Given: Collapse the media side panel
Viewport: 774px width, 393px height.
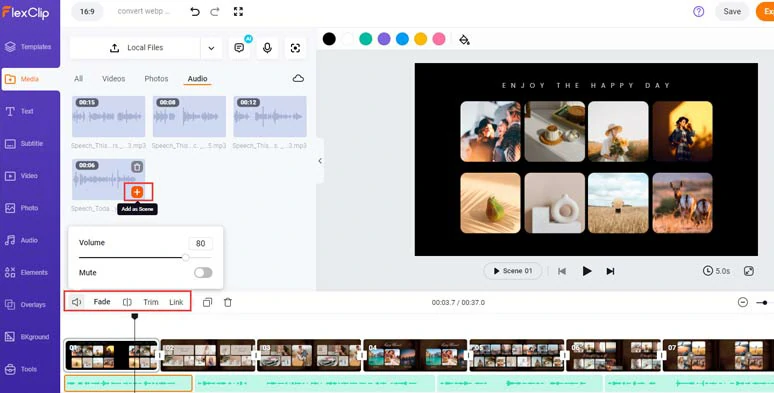Looking at the screenshot, I should pos(320,161).
